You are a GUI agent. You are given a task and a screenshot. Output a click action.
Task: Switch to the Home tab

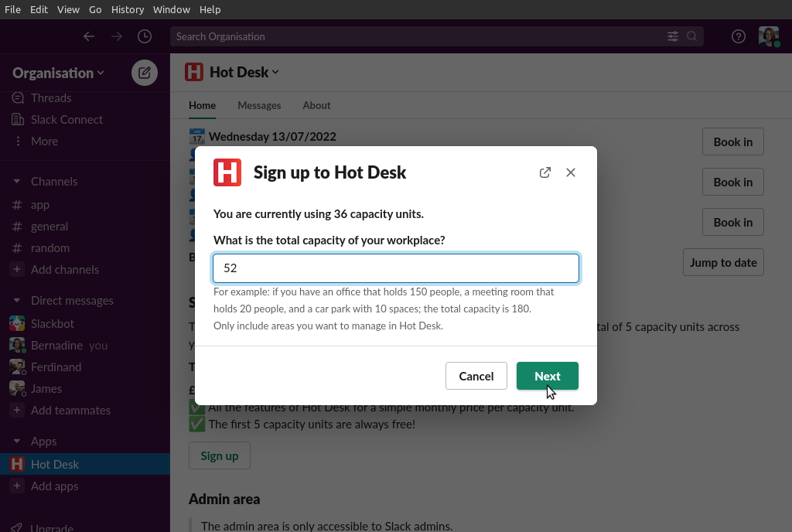(202, 105)
